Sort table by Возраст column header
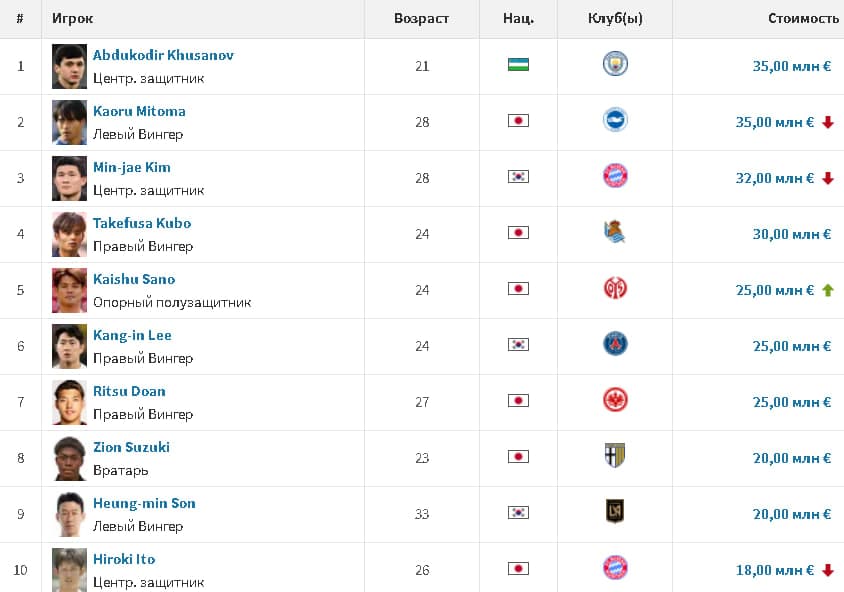 point(421,19)
